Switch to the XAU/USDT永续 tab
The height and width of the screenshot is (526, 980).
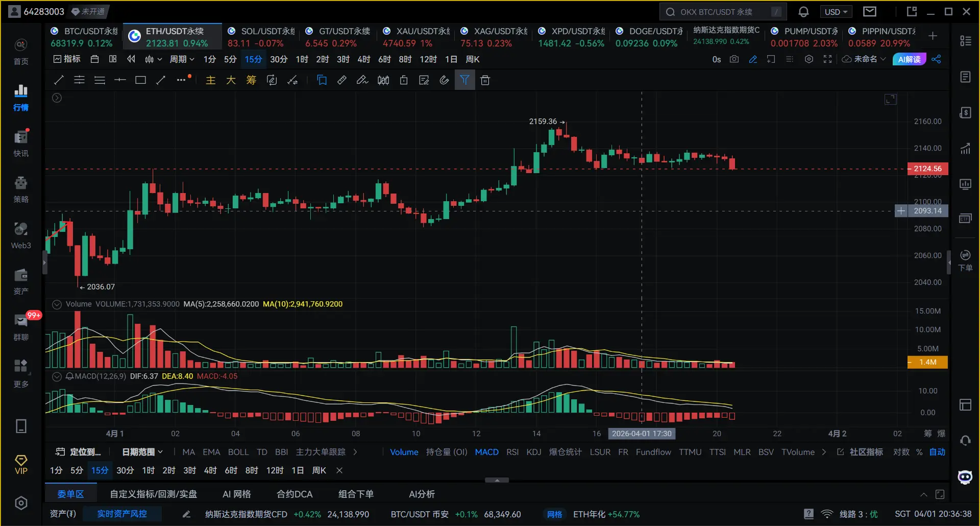tap(415, 37)
